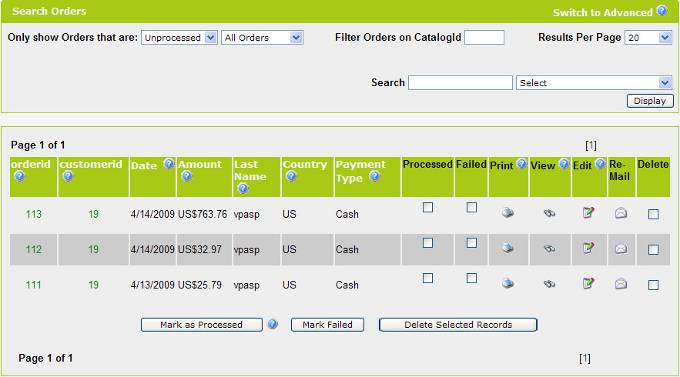Check Processed box for order 112

coord(428,243)
